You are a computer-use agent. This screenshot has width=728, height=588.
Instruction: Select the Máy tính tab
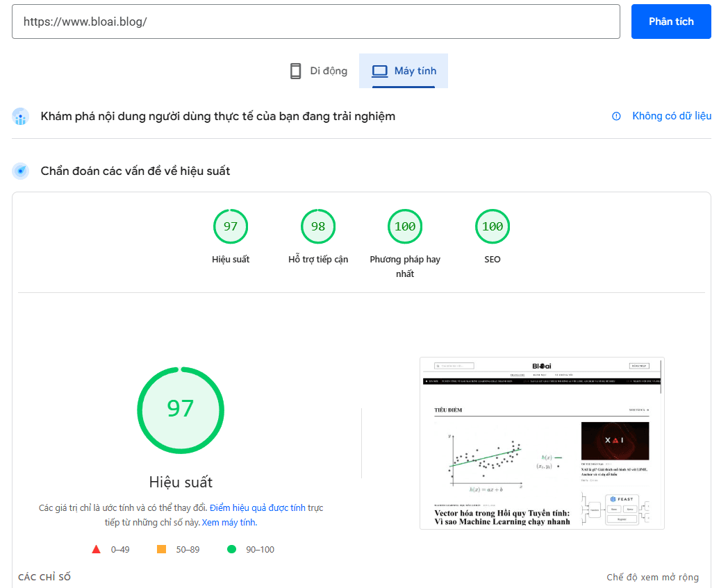coord(404,71)
